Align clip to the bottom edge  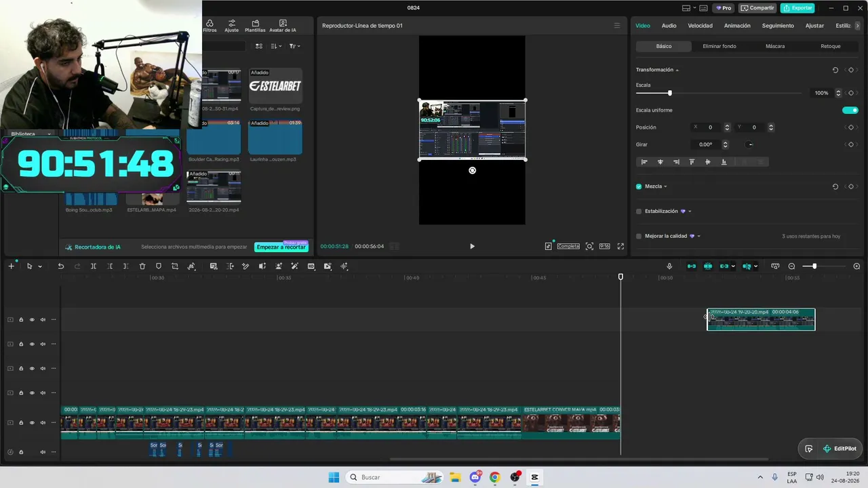(x=724, y=162)
